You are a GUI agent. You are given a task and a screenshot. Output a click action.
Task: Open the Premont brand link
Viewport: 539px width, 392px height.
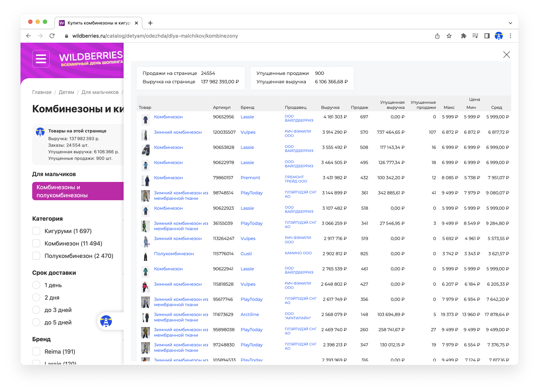point(250,178)
